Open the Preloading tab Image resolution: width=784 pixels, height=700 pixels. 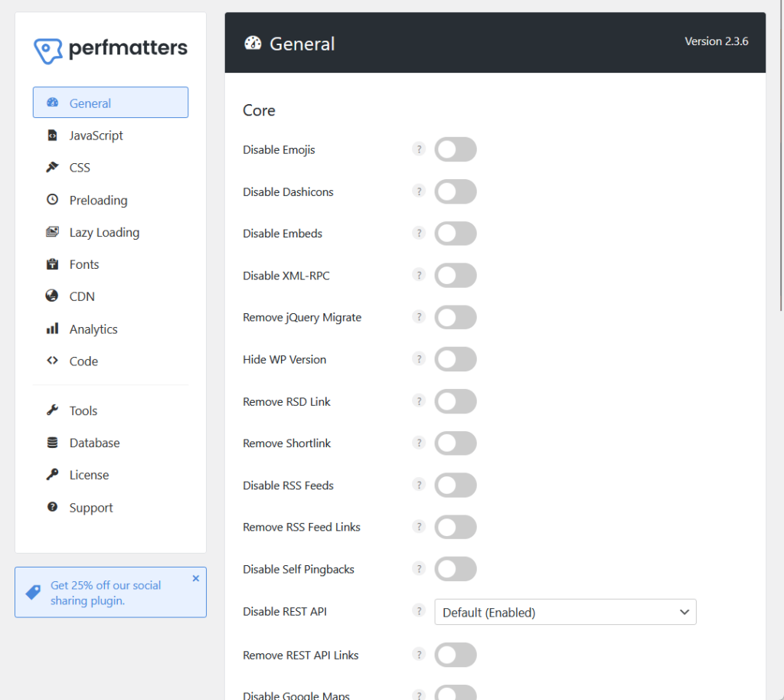(x=110, y=200)
